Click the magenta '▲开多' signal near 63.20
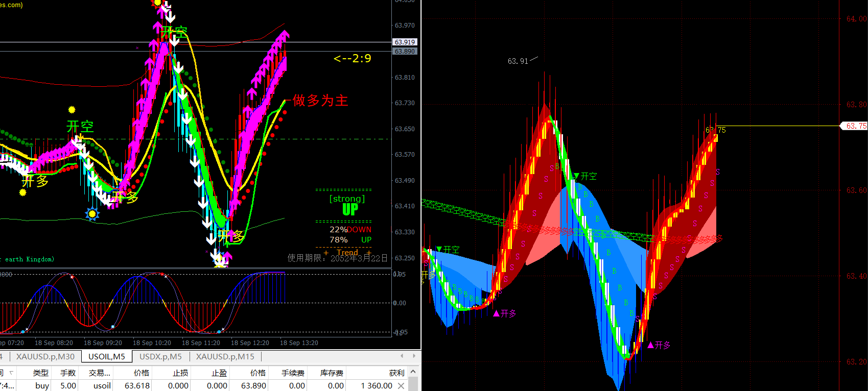The width and height of the screenshot is (868, 391). 659,345
